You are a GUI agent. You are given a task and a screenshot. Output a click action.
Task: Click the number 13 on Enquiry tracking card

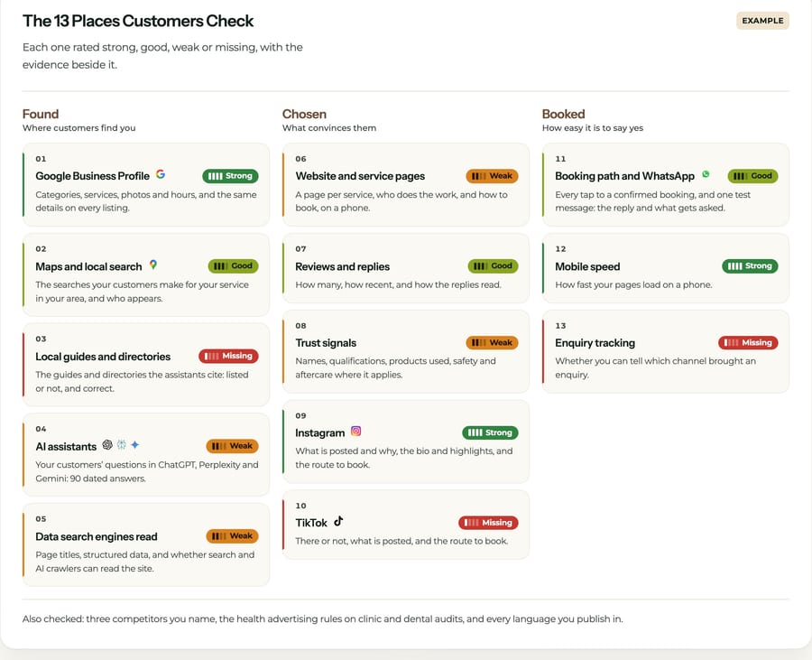(560, 326)
